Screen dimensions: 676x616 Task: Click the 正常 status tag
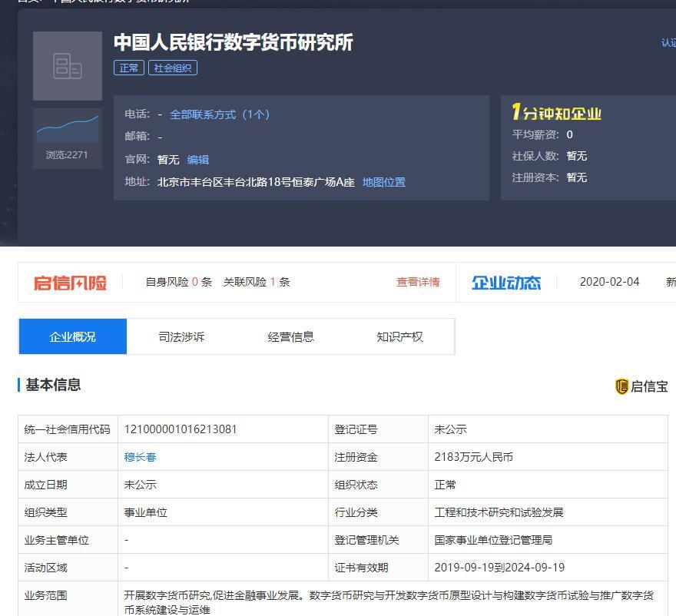[x=129, y=68]
